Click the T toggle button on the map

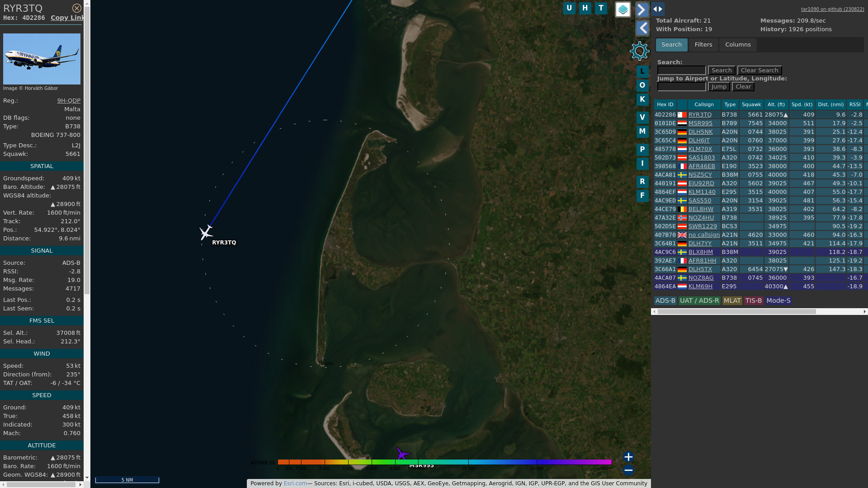coord(601,8)
